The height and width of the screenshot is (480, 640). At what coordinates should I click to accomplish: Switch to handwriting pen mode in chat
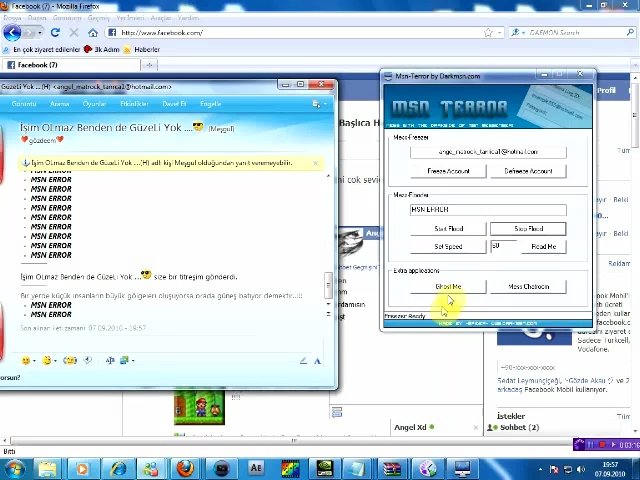[x=303, y=361]
